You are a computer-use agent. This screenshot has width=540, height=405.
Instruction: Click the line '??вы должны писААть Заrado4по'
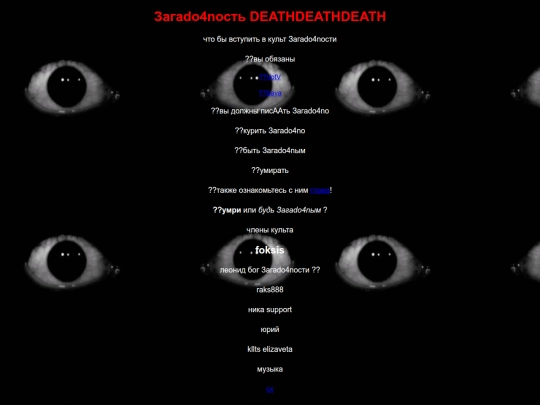(270, 111)
